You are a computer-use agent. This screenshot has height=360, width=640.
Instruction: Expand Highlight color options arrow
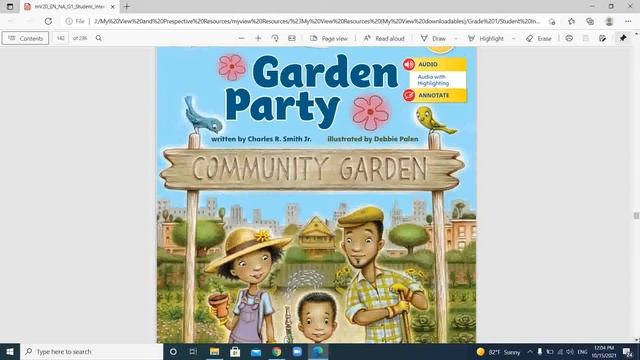pyautogui.click(x=514, y=38)
